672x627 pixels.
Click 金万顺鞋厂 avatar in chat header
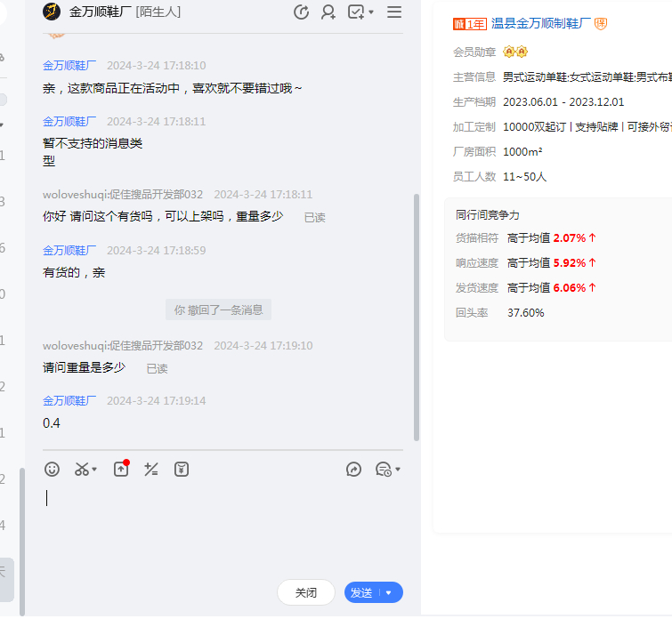point(52,12)
